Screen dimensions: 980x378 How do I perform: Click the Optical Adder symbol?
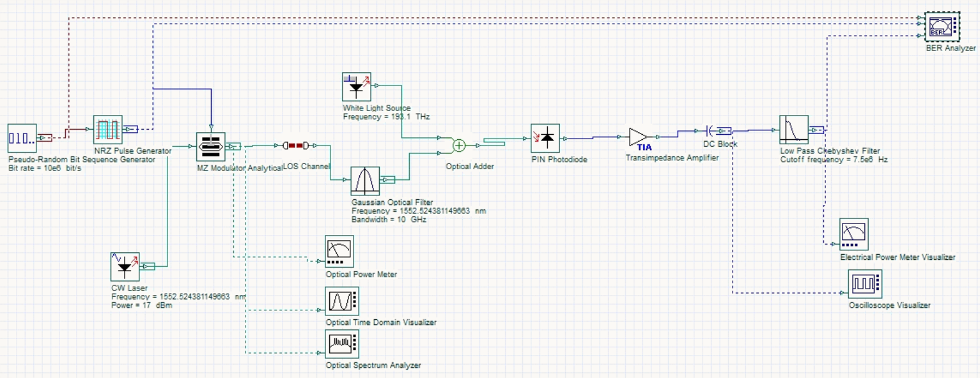click(x=459, y=146)
